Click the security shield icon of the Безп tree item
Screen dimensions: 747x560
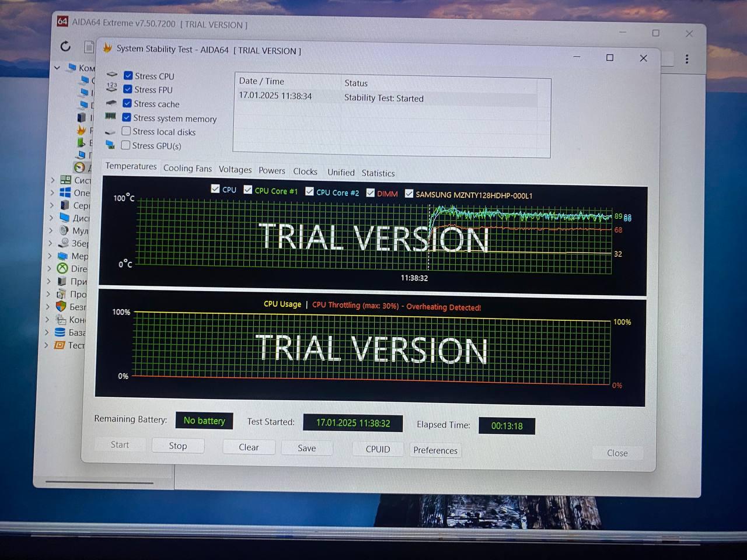[61, 306]
